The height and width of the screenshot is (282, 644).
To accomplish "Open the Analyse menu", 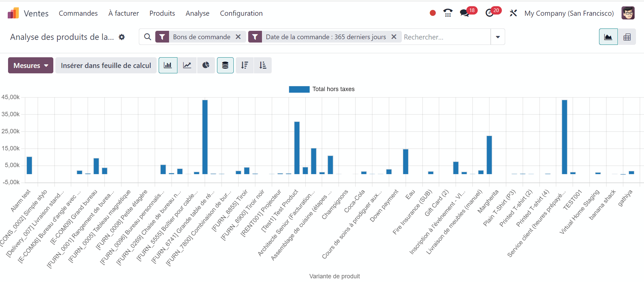I will 197,13.
